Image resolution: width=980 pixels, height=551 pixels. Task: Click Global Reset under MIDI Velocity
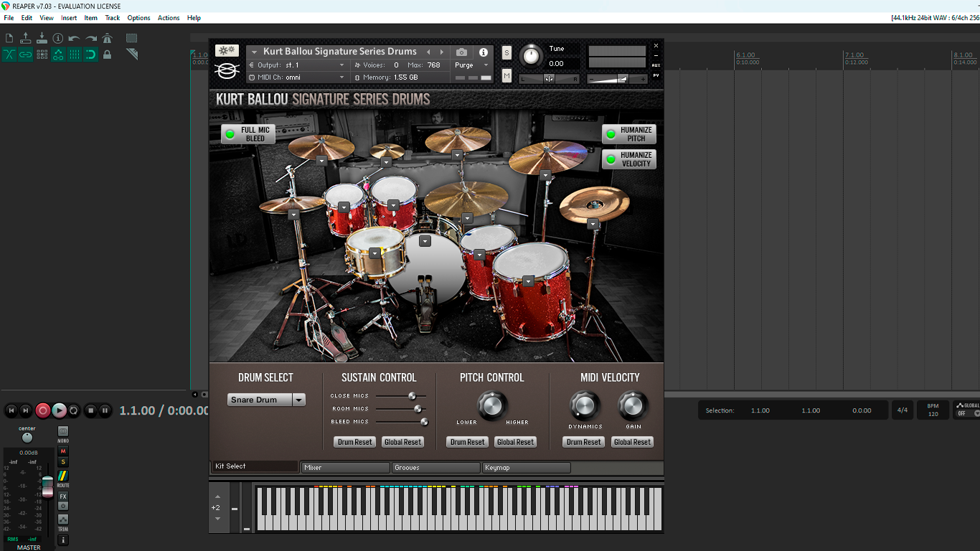[x=632, y=442]
